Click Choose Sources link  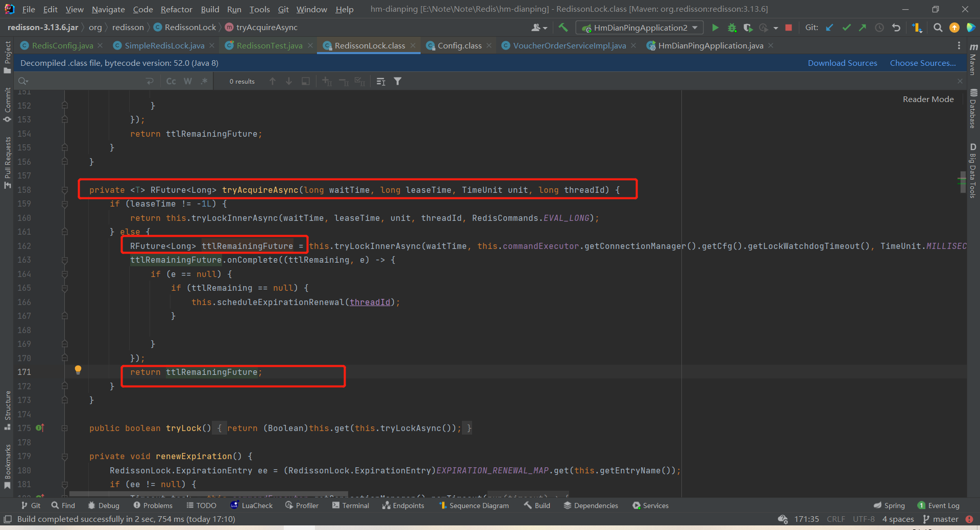coord(923,63)
